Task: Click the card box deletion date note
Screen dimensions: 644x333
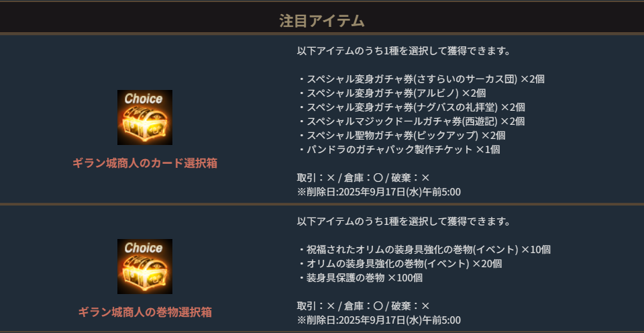Action: coord(378,192)
